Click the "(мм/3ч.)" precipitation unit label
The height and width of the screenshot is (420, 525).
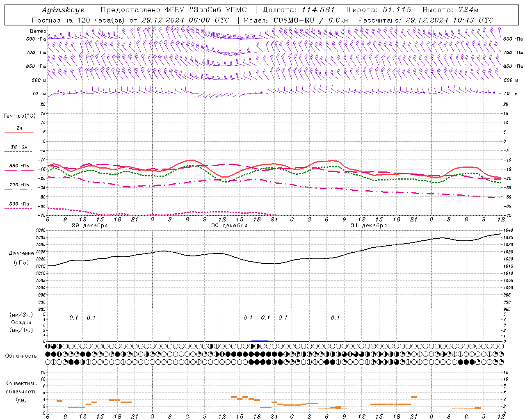21,315
